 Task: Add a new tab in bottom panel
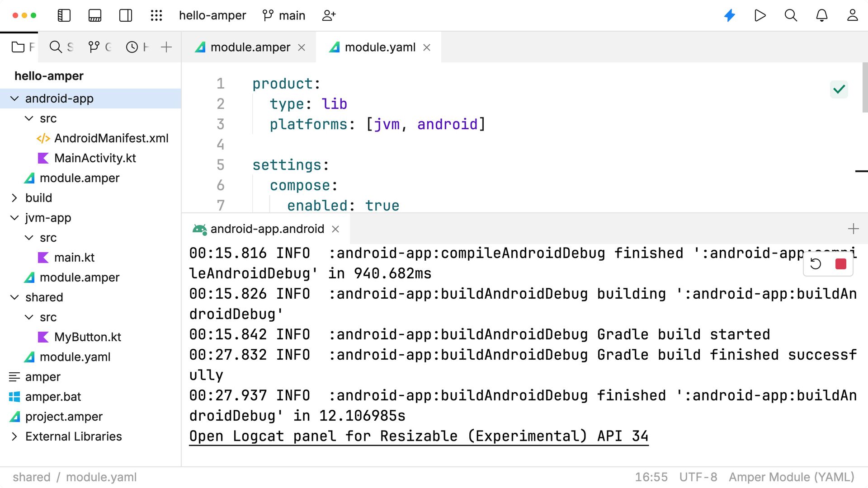point(853,229)
